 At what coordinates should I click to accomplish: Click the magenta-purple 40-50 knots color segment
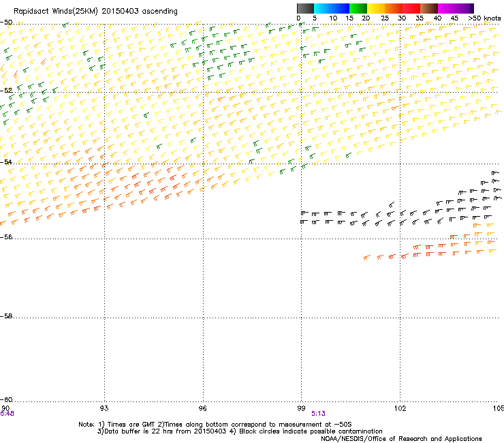click(456, 8)
